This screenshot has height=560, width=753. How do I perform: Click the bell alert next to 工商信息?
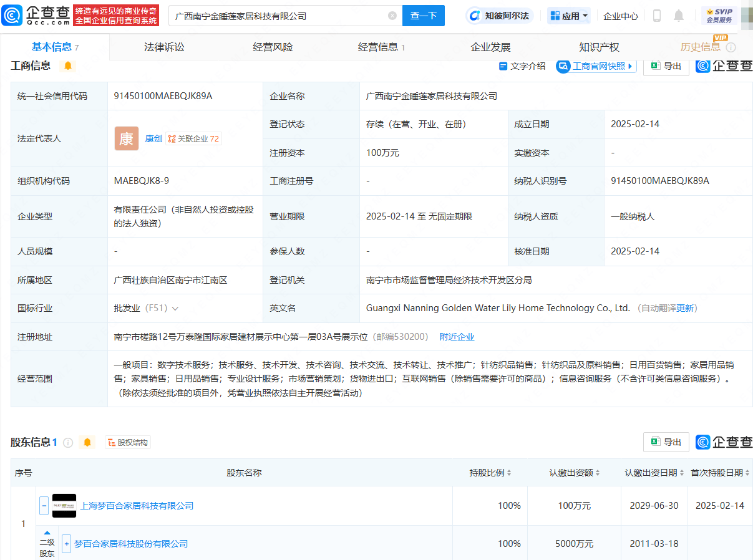pyautogui.click(x=67, y=65)
